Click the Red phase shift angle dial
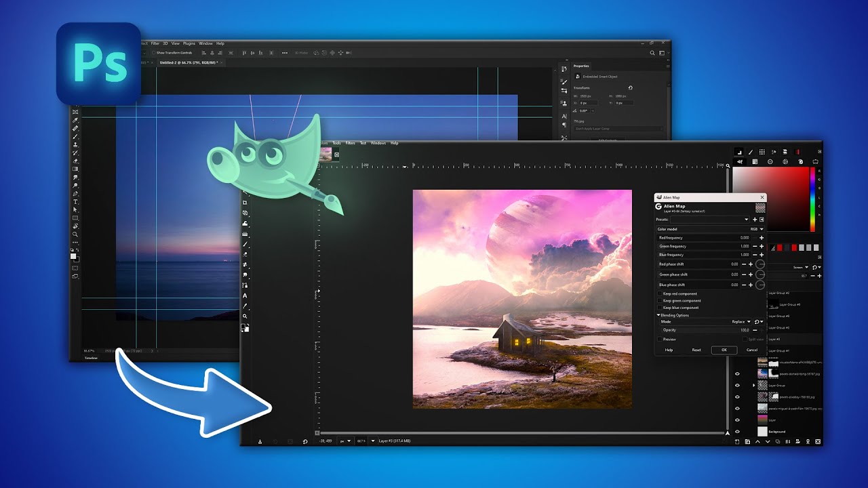The width and height of the screenshot is (868, 488). tap(760, 264)
